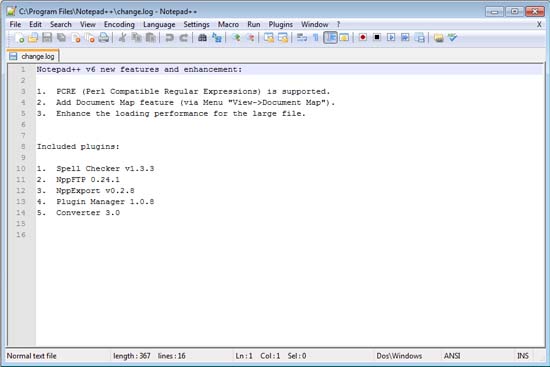
Task: Click the Cut scissors icon
Action: (x=122, y=38)
